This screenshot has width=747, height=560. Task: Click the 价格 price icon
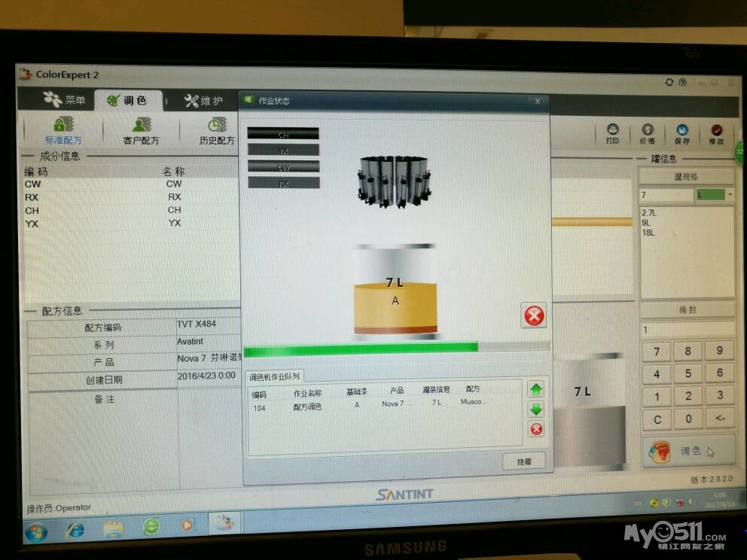(647, 133)
